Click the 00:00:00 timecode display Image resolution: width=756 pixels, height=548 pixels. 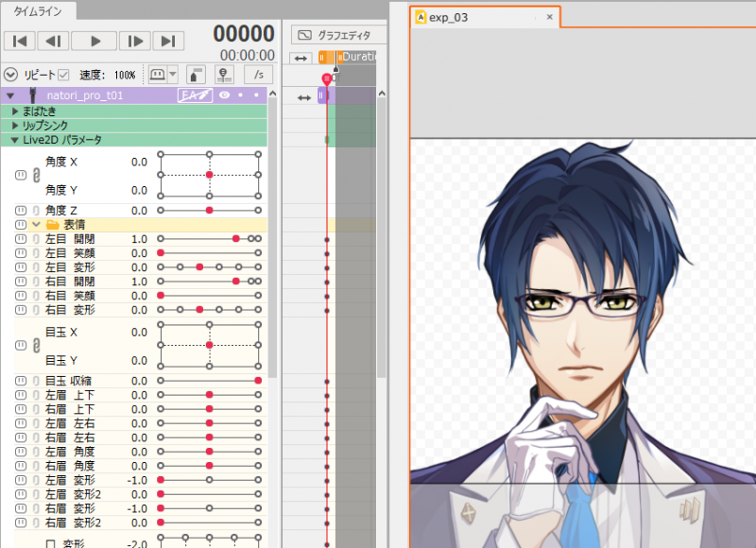point(248,56)
